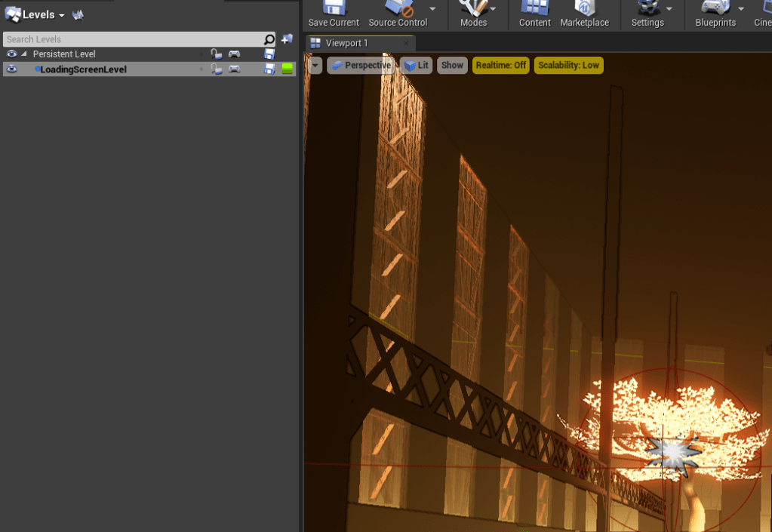Click the green color swatch of LoadingScreenLevel
The height and width of the screenshot is (532, 772).
coord(287,69)
